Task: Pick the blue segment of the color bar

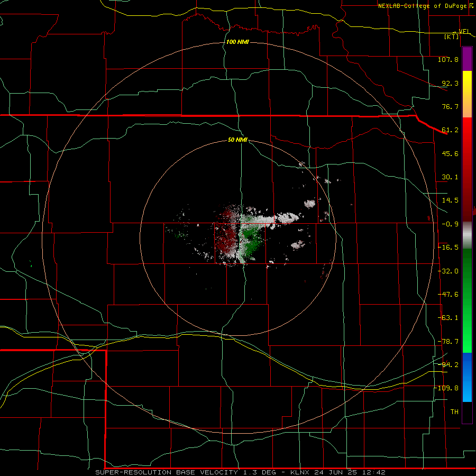Action: point(467,377)
